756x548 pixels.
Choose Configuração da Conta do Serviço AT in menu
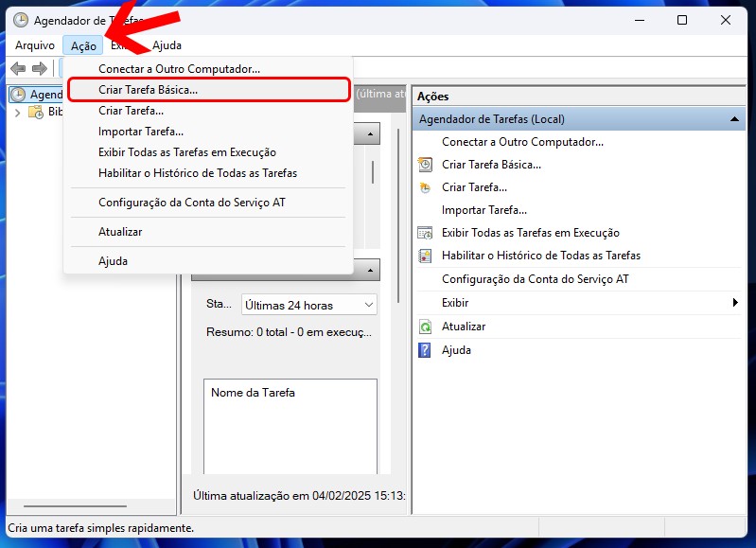click(x=208, y=203)
